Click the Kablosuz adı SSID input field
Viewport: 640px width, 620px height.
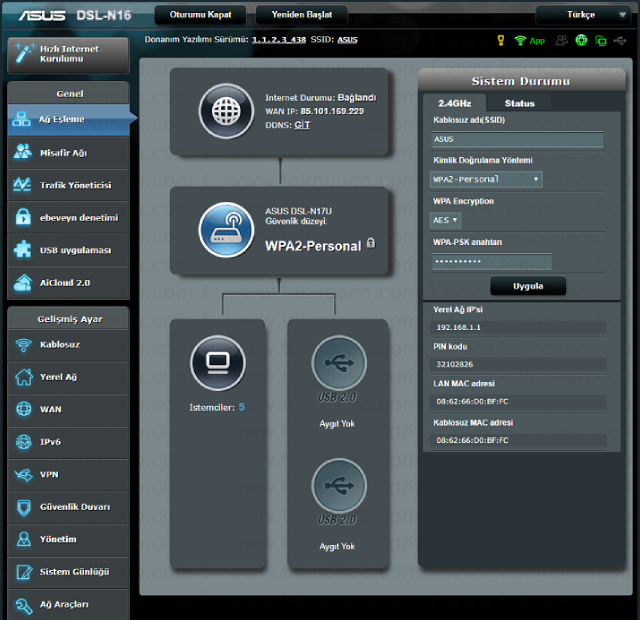point(517,139)
